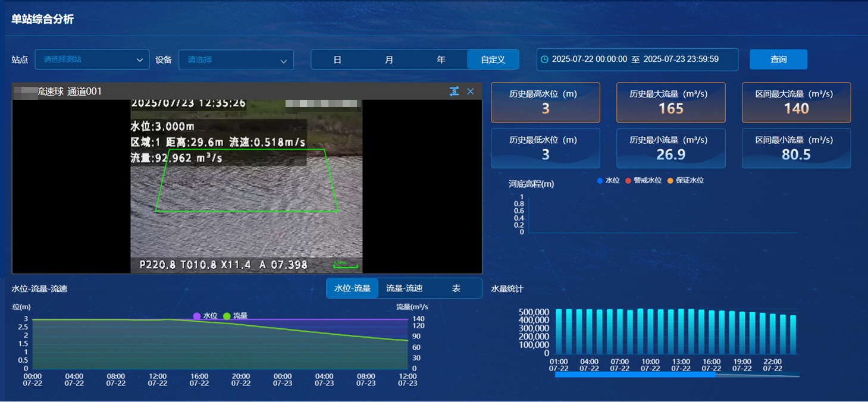Switch to the 日 time range tab
This screenshot has width=868, height=402.
pyautogui.click(x=337, y=59)
